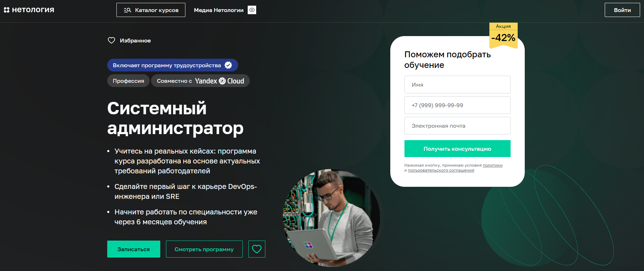Screen dimensions: 644x271
Task: Click the verified checkmark badge on employment label
Action: pos(228,65)
